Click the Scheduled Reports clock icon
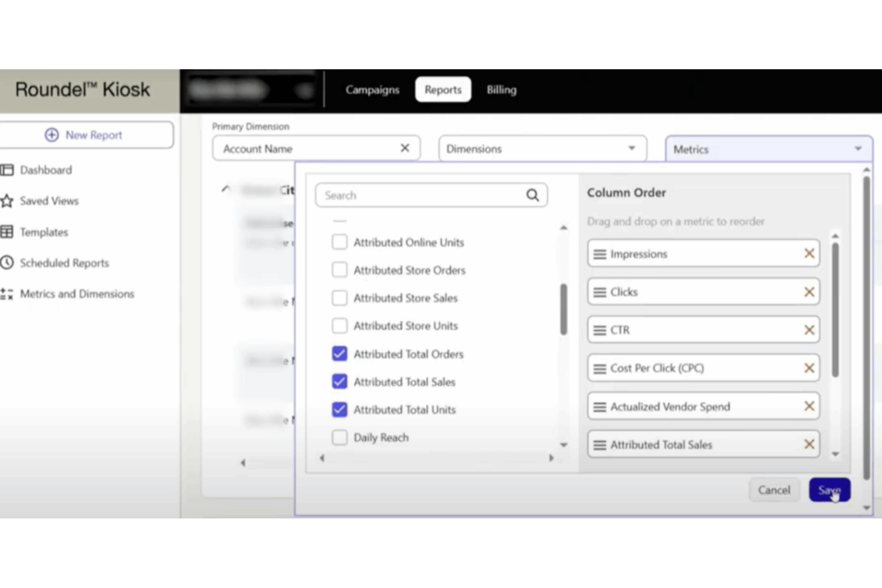 pos(7,263)
